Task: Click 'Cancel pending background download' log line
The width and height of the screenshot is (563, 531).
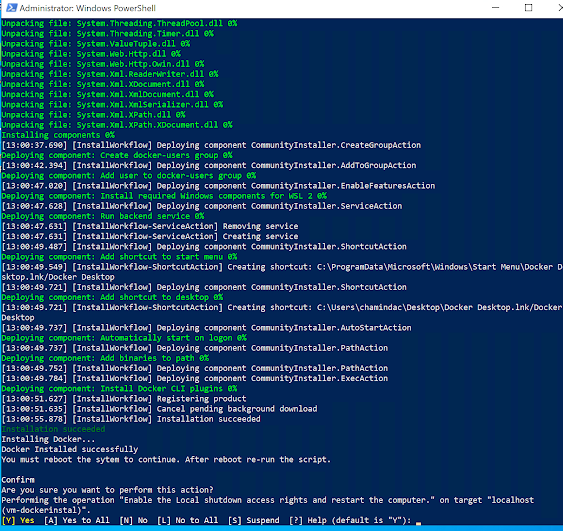Action: pyautogui.click(x=159, y=409)
